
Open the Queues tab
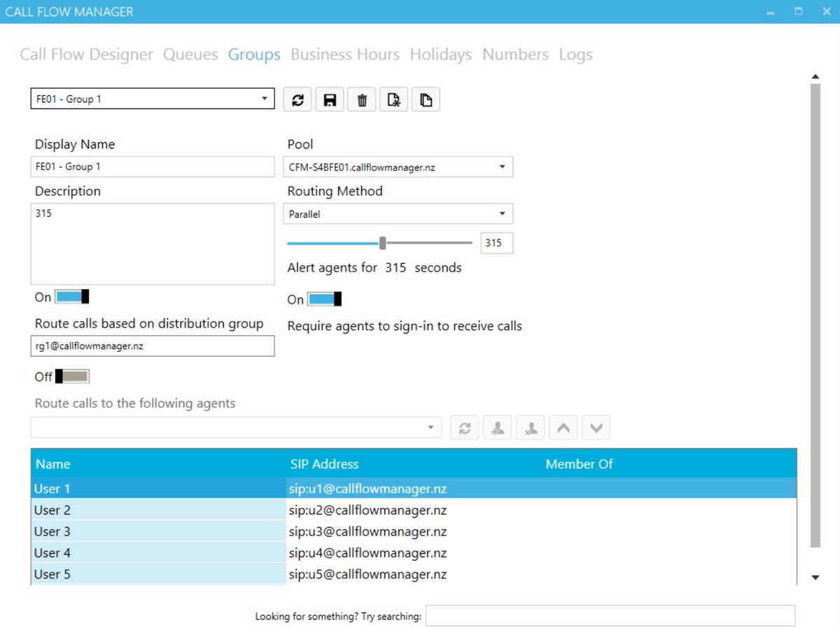coord(190,55)
